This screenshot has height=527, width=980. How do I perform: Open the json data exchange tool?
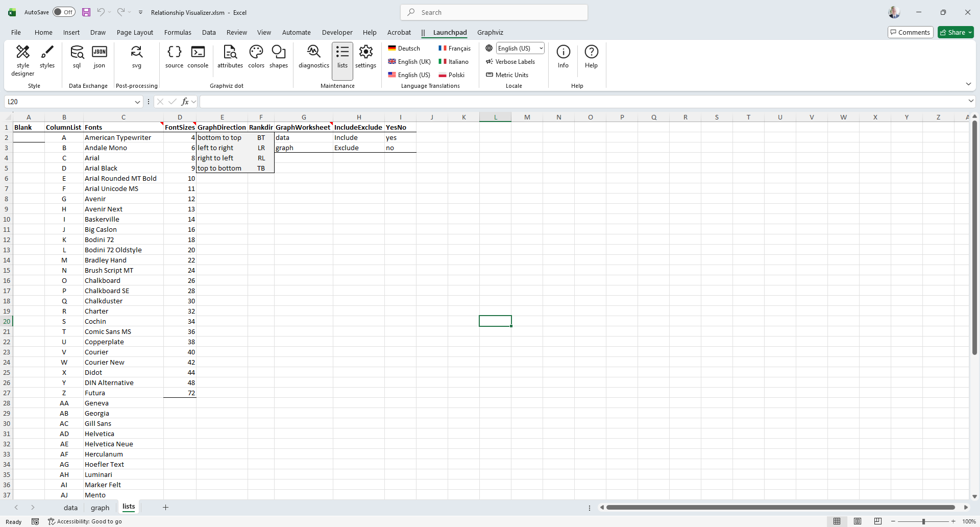100,56
